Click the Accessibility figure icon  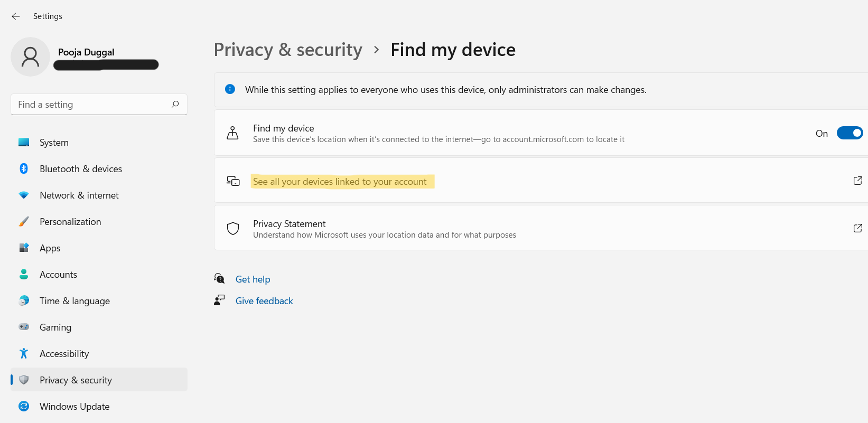[24, 353]
